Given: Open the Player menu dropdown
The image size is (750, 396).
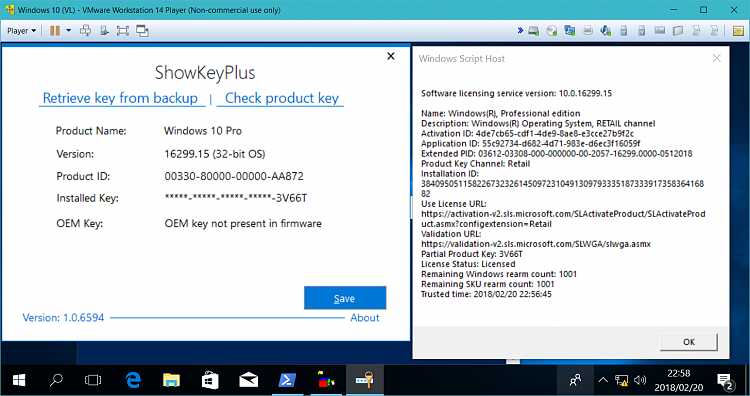Looking at the screenshot, I should pyautogui.click(x=22, y=31).
